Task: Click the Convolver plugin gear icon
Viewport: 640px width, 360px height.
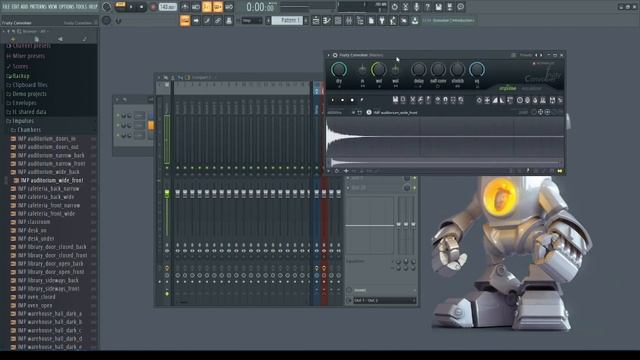Action: pos(335,55)
